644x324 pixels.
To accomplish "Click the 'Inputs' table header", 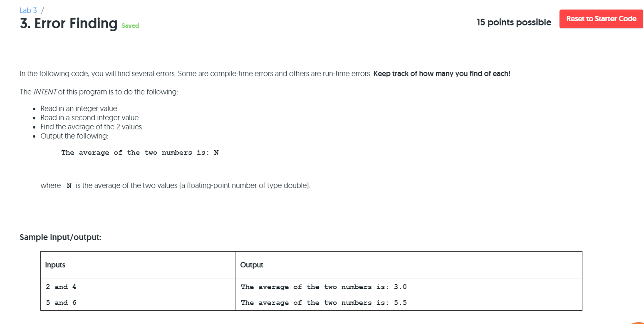I will pyautogui.click(x=138, y=265).
